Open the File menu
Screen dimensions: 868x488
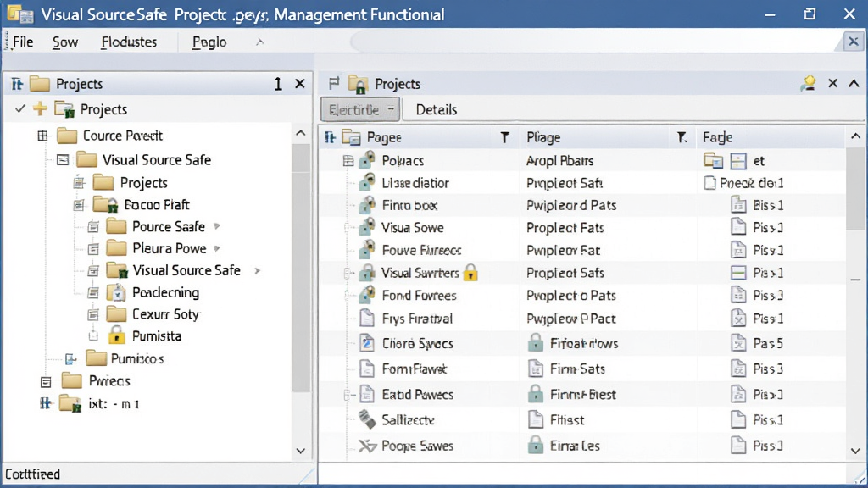(23, 42)
